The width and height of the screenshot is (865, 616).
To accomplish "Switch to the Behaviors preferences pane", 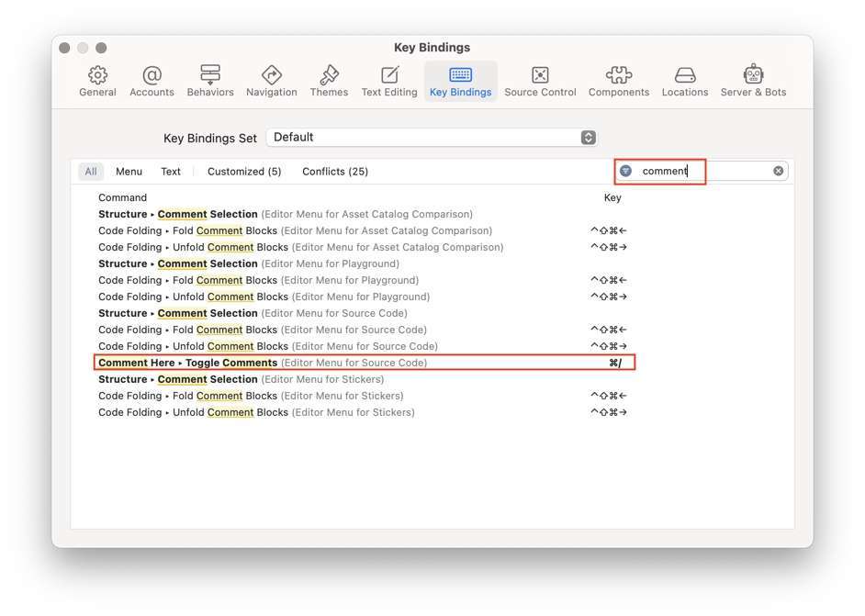I will pos(210,81).
